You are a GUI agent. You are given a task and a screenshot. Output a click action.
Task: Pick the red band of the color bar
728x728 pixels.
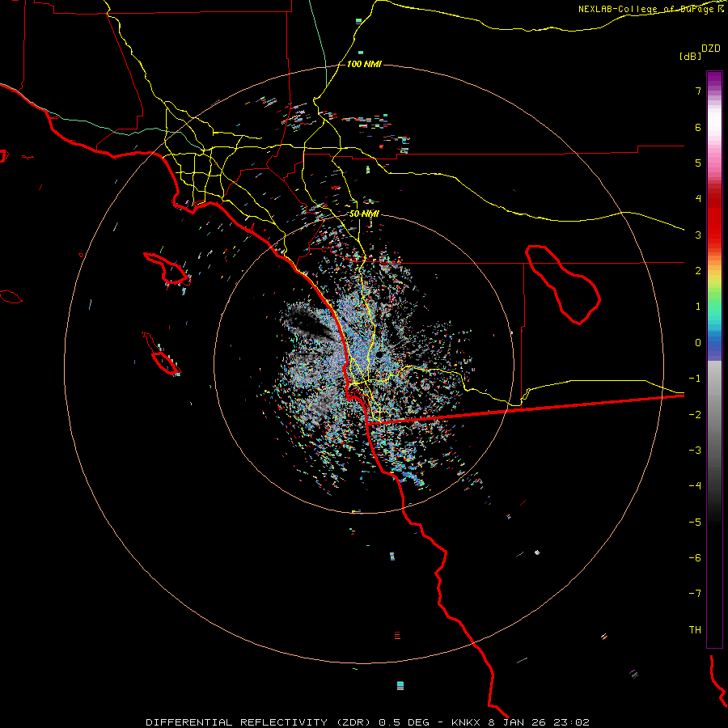tap(714, 218)
